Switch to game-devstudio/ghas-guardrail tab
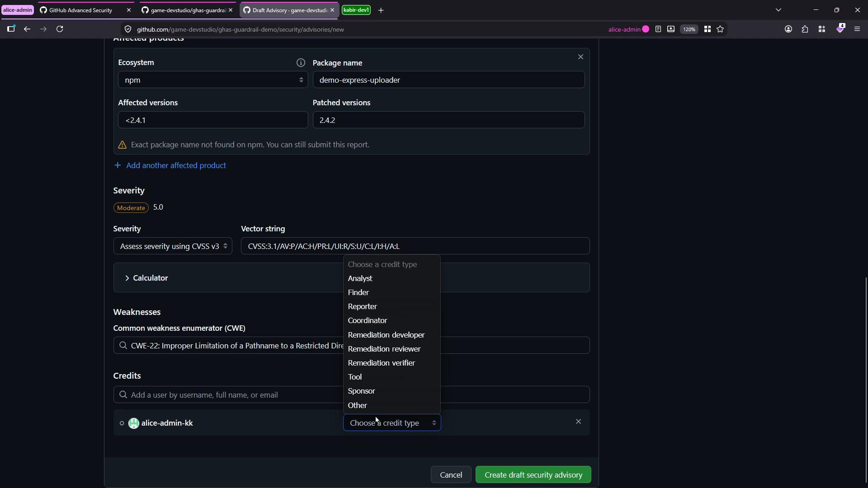868x488 pixels. coord(187,10)
